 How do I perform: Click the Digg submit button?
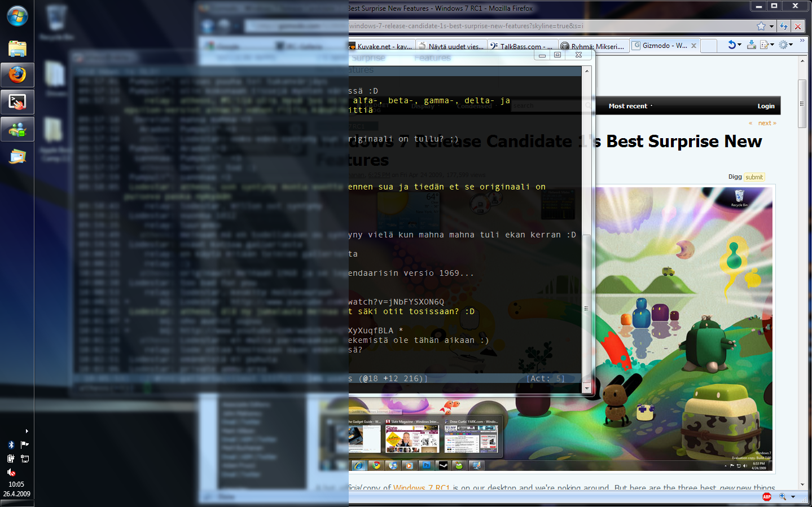(754, 177)
